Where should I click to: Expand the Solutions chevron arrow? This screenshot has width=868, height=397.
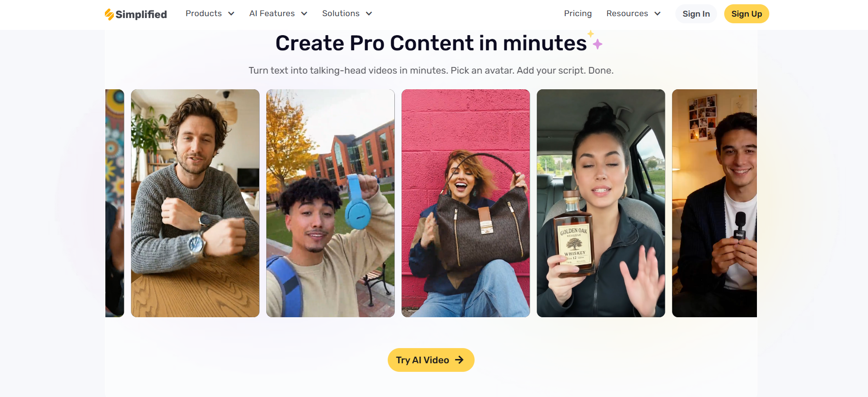369,14
